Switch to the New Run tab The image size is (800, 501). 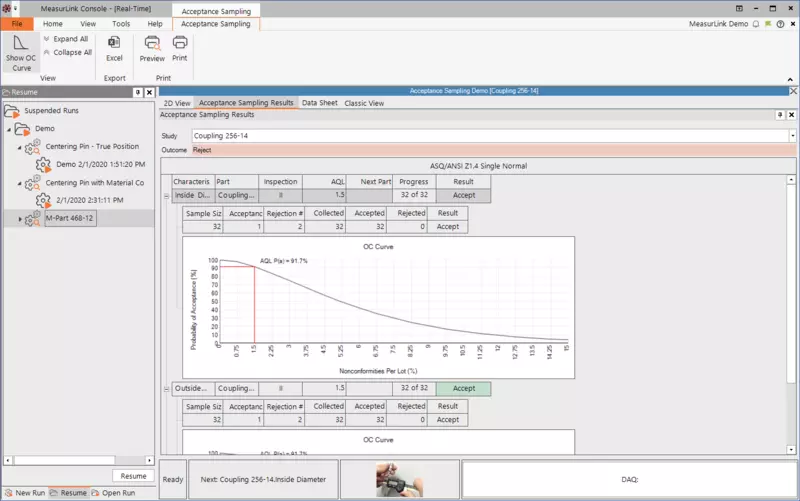[x=24, y=493]
